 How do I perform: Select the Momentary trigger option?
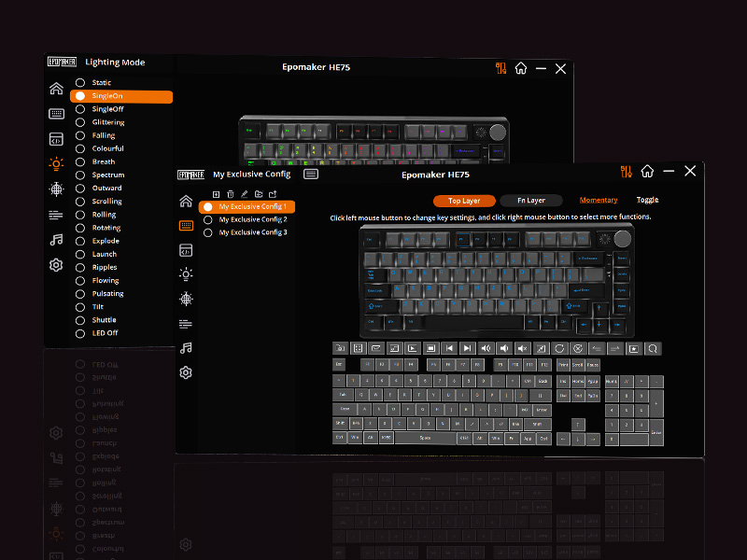pos(599,200)
